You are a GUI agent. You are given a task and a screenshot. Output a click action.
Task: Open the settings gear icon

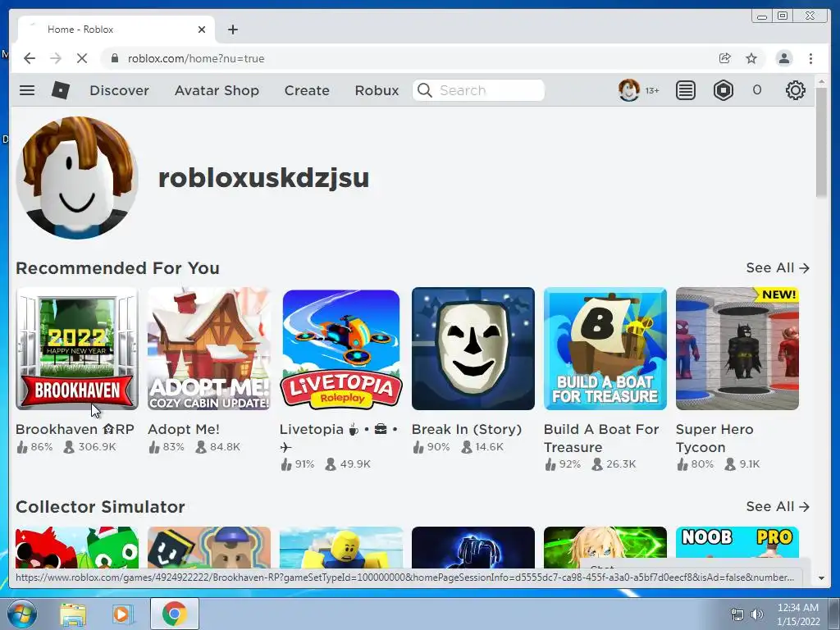tap(795, 90)
